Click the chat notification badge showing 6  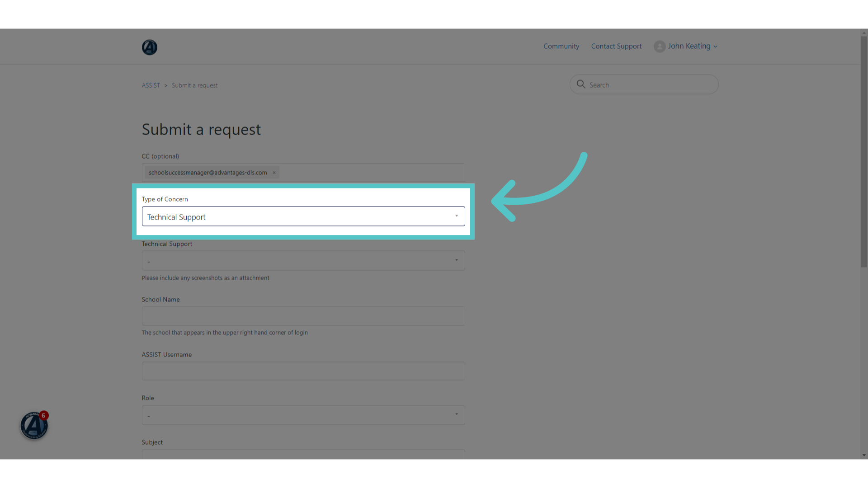(43, 416)
